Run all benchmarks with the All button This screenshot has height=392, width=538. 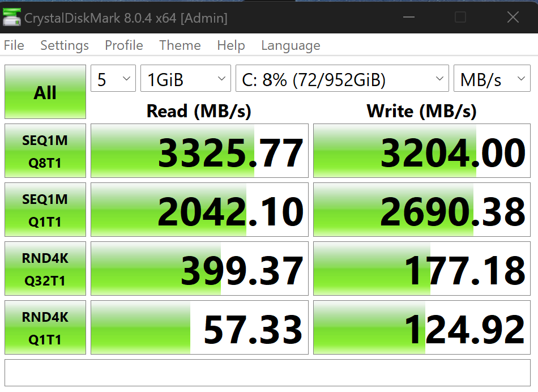point(45,92)
